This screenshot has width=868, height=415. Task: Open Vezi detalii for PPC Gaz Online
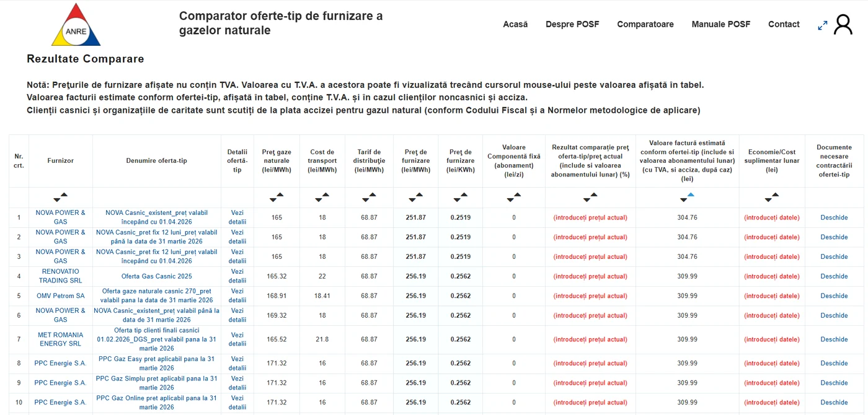(237, 403)
